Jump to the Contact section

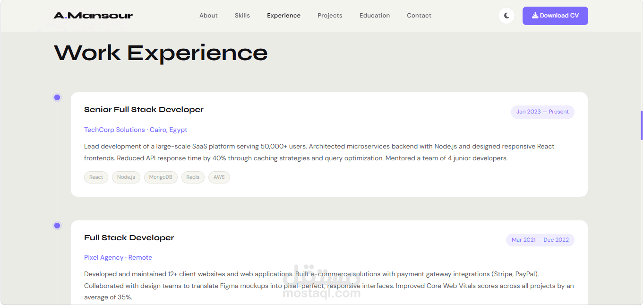(x=419, y=16)
